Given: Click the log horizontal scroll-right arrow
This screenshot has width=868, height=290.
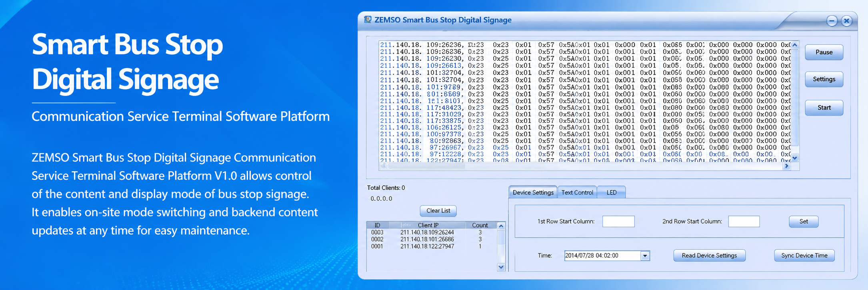Looking at the screenshot, I should point(787,166).
